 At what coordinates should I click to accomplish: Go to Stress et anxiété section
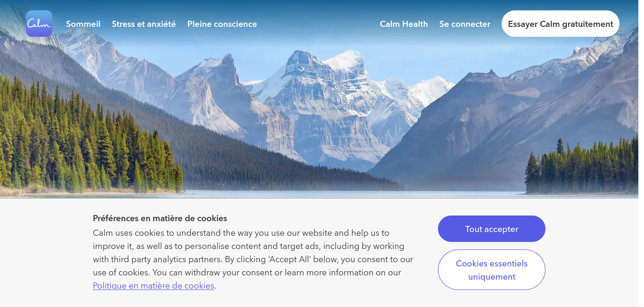click(144, 24)
